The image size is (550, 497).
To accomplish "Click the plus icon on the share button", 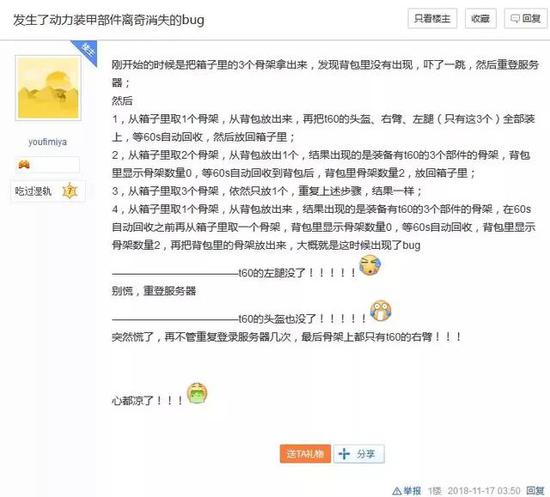I will (x=344, y=454).
